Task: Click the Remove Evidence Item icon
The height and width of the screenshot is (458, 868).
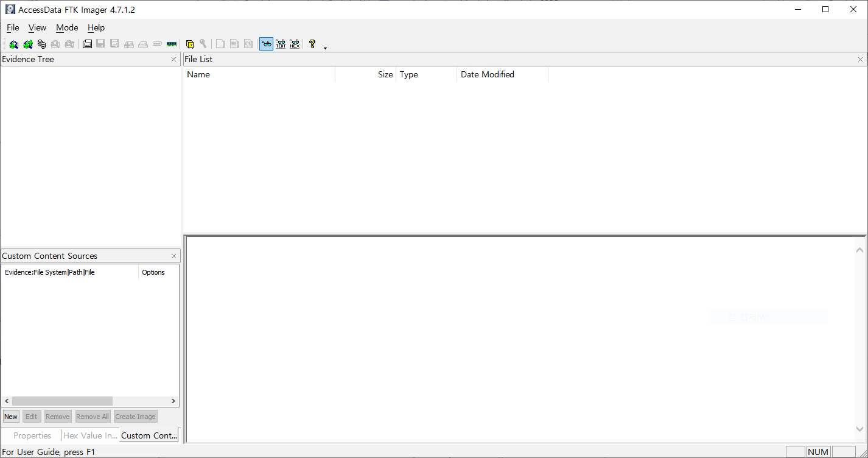Action: click(x=55, y=44)
